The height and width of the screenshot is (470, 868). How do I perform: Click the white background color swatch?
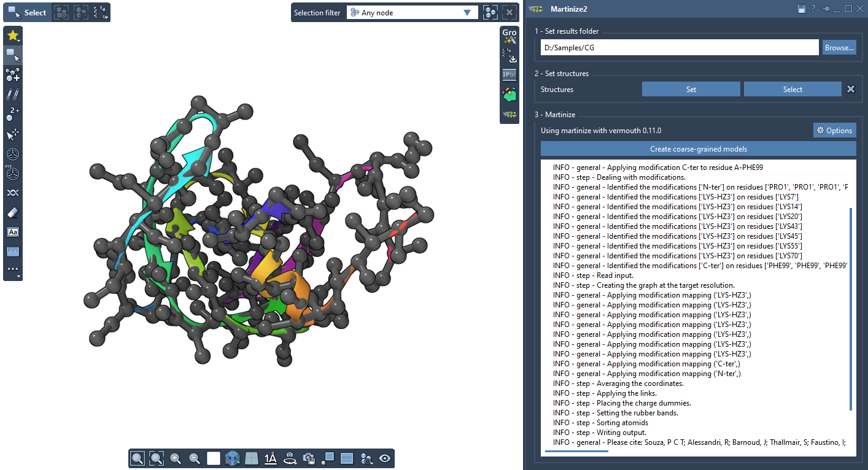tap(214, 458)
